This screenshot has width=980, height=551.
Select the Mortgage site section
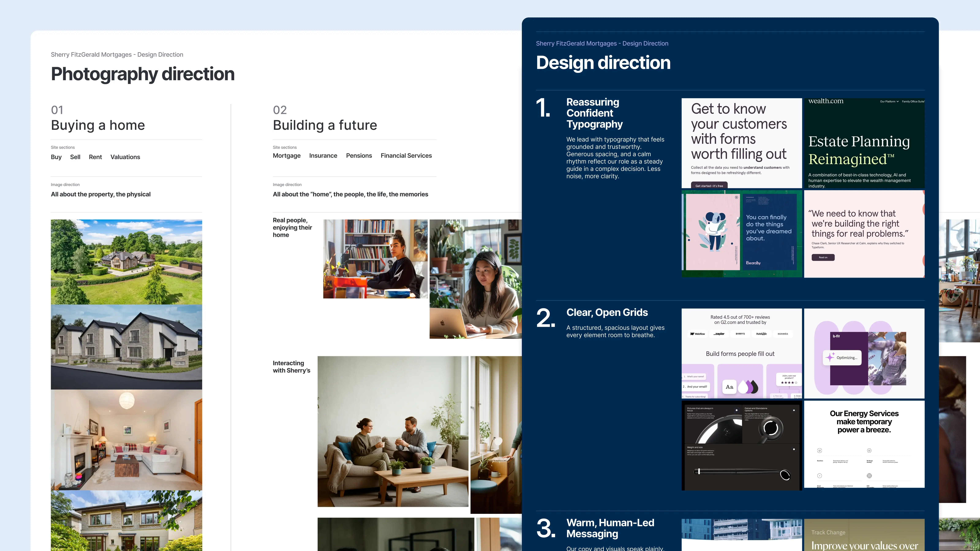286,156
